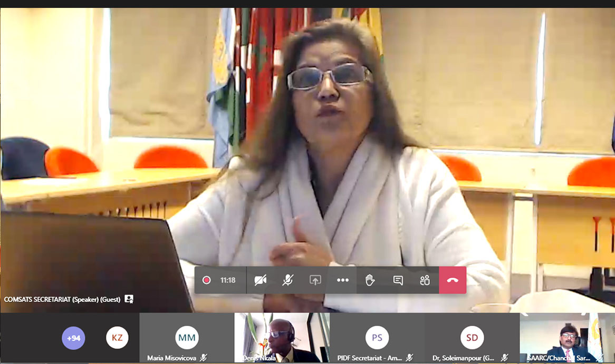Hang up the call with red button
The width and height of the screenshot is (615, 364).
click(453, 280)
